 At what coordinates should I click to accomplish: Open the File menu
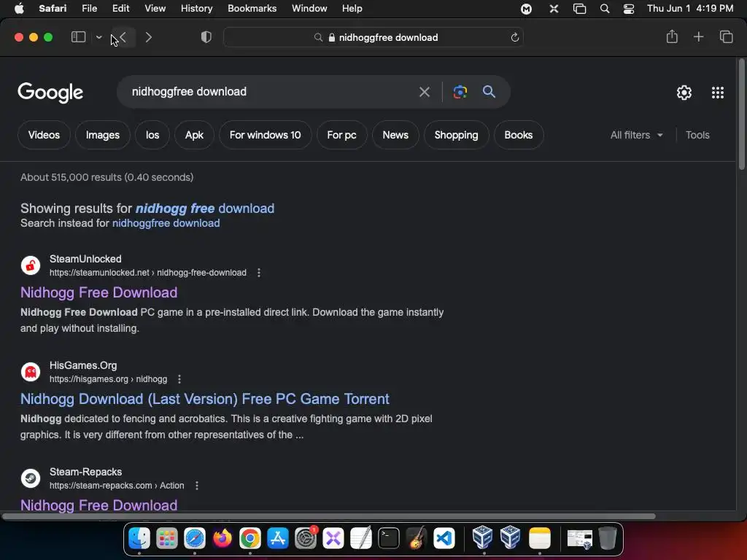[89, 9]
